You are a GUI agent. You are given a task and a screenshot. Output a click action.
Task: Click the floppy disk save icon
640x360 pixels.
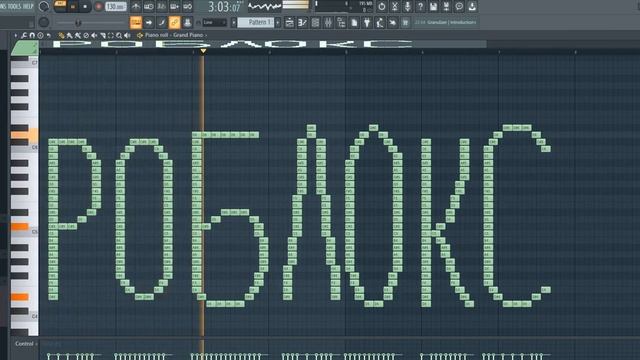pyautogui.click(x=433, y=7)
